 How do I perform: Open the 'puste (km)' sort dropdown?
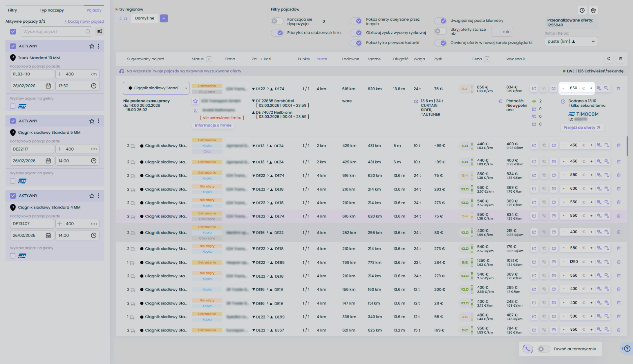(571, 42)
